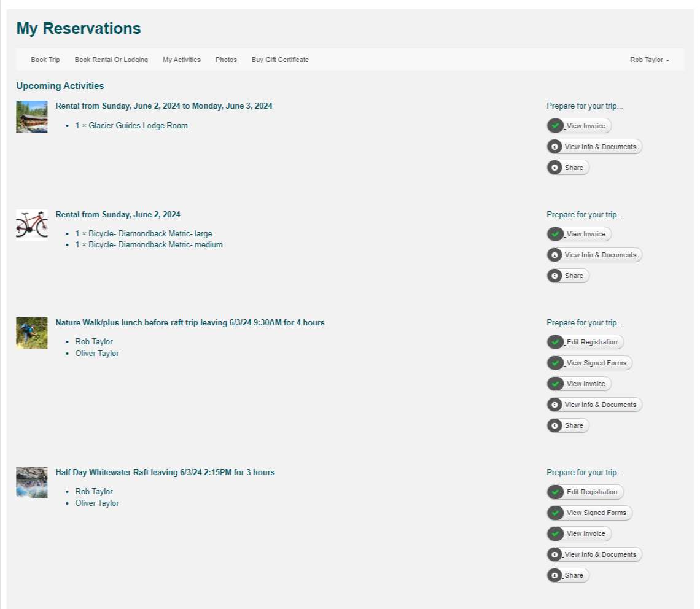View Info & Documents for bicycle rental

tap(600, 255)
